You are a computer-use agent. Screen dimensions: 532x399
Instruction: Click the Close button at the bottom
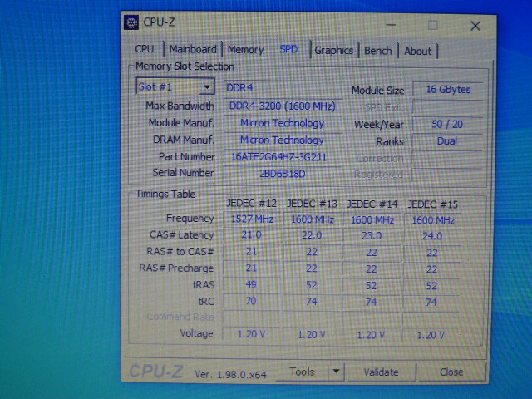tap(451, 372)
